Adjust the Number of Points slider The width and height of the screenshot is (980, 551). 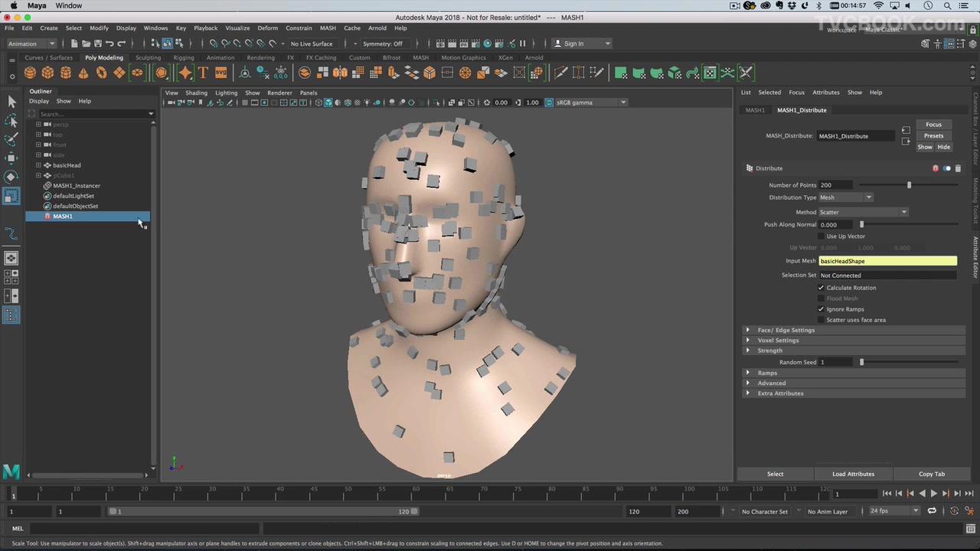tap(909, 185)
